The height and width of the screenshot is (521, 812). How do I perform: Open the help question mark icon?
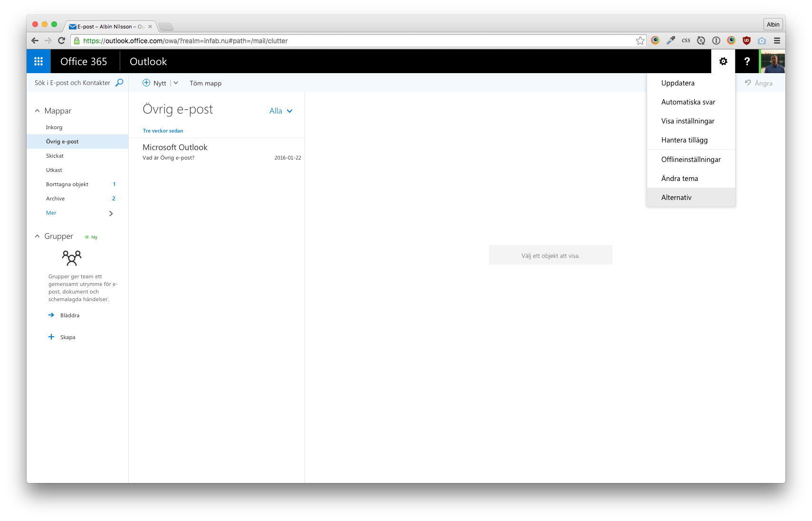747,61
